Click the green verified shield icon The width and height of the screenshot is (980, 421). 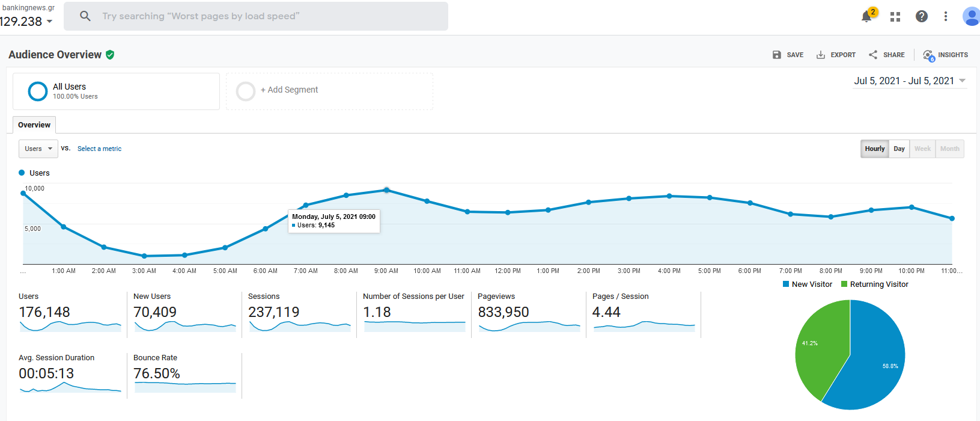tap(110, 55)
